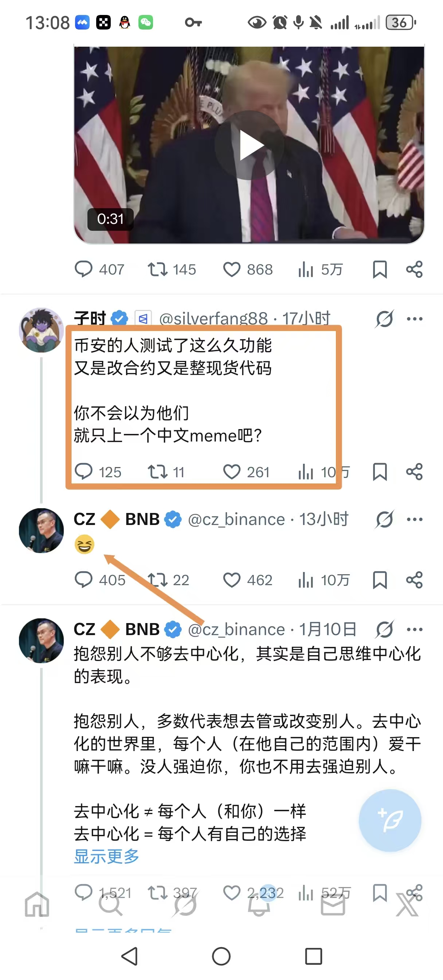Share the video post with 145 reposts
This screenshot has width=443, height=980.
point(414,270)
